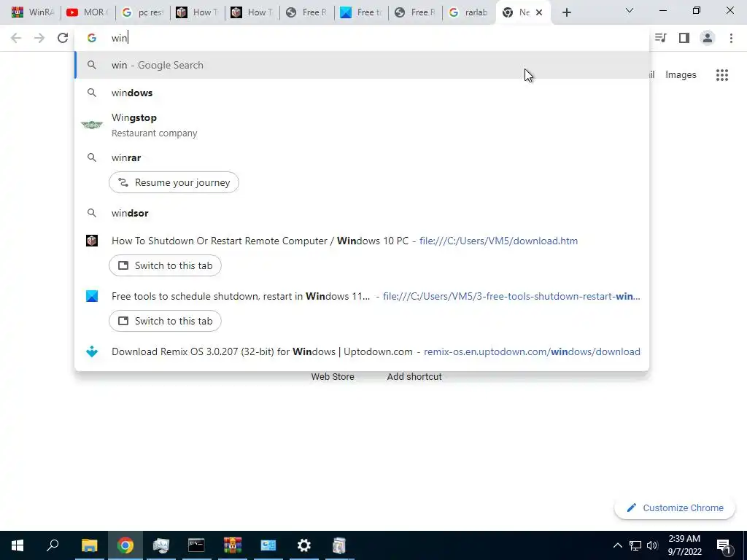The height and width of the screenshot is (560, 747).
Task: Open the Google apps grid
Action: [722, 75]
